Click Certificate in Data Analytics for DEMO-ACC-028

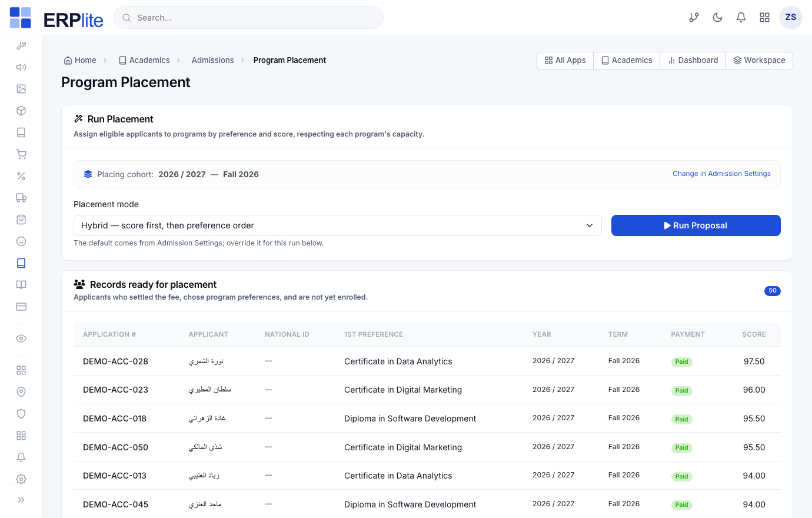coord(398,361)
